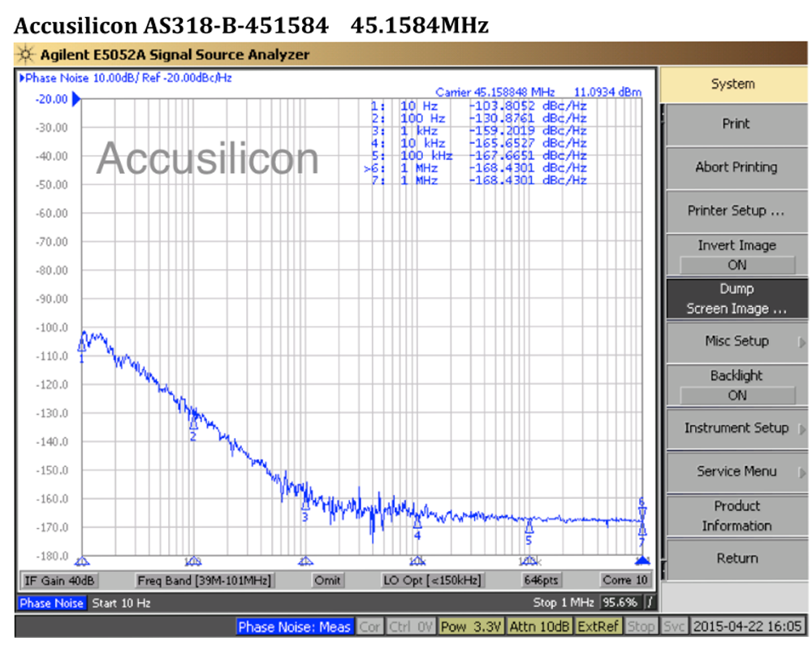The image size is (812, 650).
Task: Click the Stop 1 MHz field
Action: tap(564, 603)
